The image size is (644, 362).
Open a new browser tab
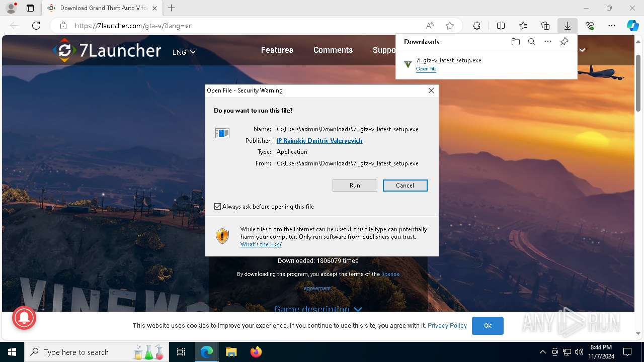point(172,8)
